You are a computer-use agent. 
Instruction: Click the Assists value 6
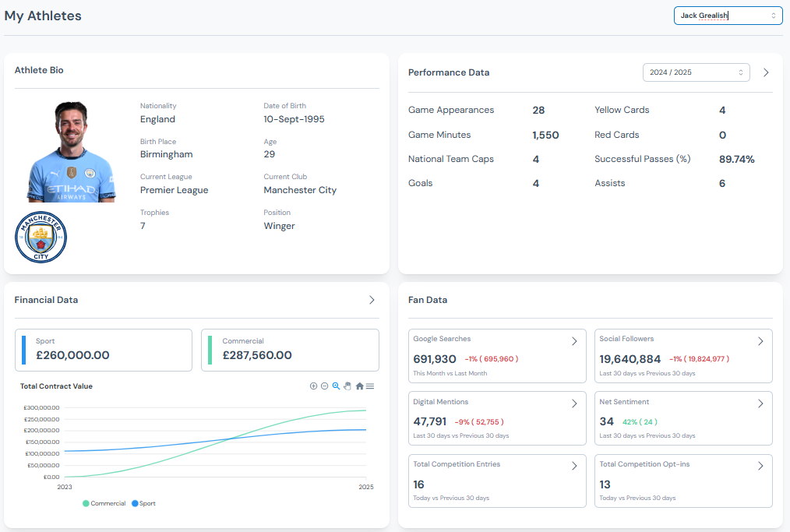click(x=722, y=183)
